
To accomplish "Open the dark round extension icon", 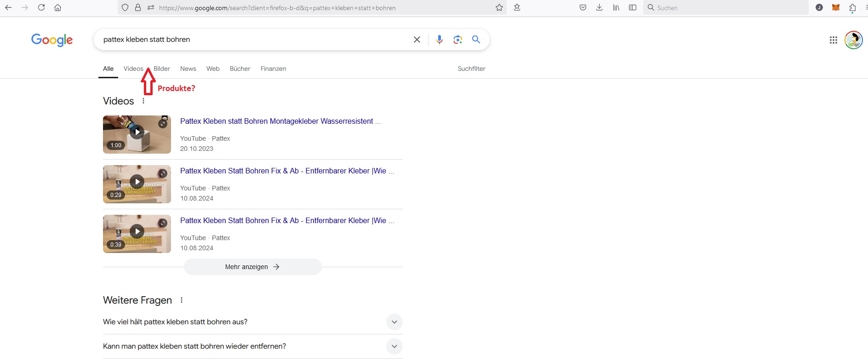I will [819, 7].
